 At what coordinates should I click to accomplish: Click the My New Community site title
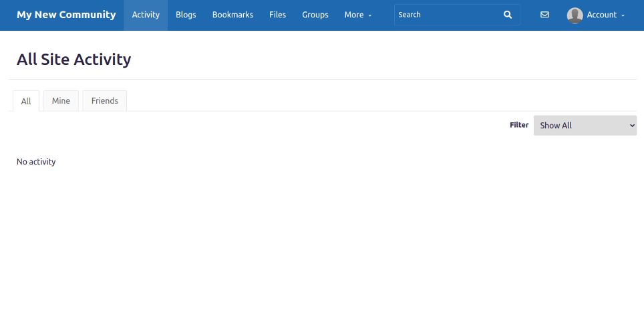pos(66,15)
